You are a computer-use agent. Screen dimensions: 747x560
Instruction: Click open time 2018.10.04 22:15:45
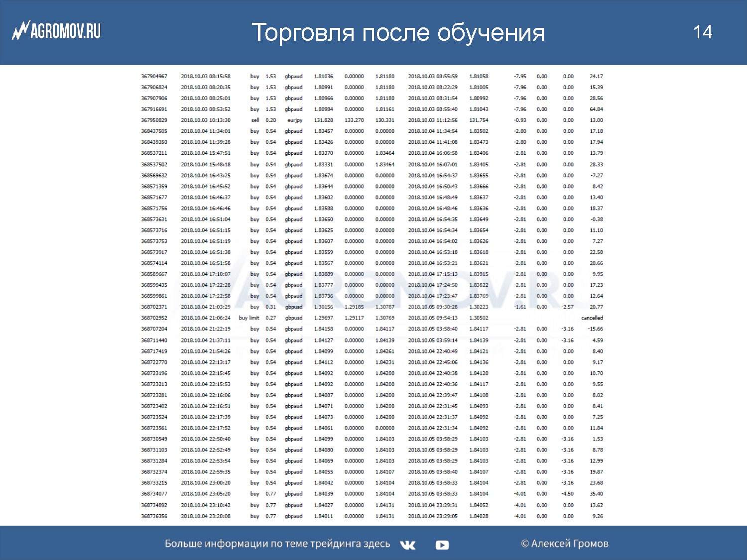tap(206, 373)
